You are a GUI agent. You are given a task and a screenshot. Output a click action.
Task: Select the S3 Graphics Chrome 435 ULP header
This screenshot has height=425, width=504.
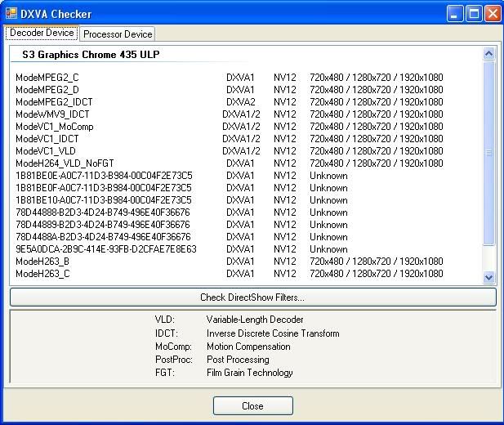91,55
